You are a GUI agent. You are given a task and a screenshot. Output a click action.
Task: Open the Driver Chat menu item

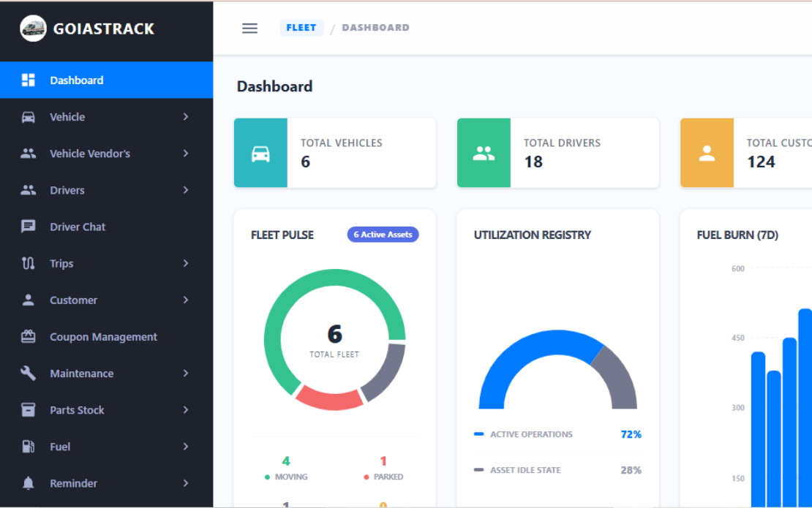(x=106, y=227)
